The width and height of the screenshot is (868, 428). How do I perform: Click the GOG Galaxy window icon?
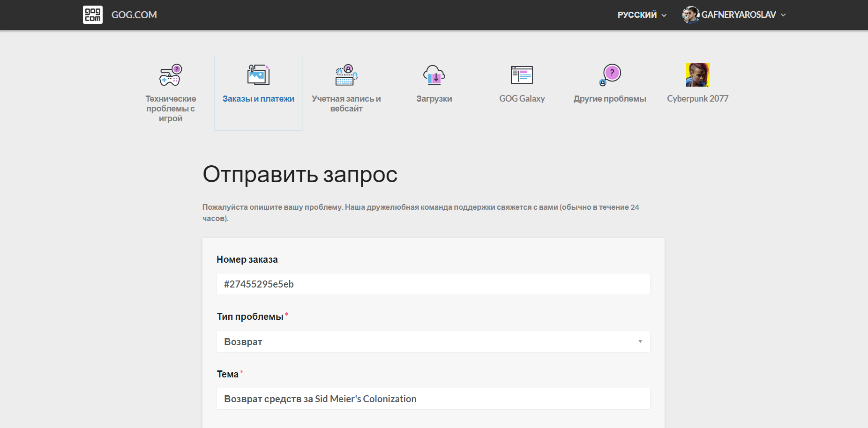522,75
